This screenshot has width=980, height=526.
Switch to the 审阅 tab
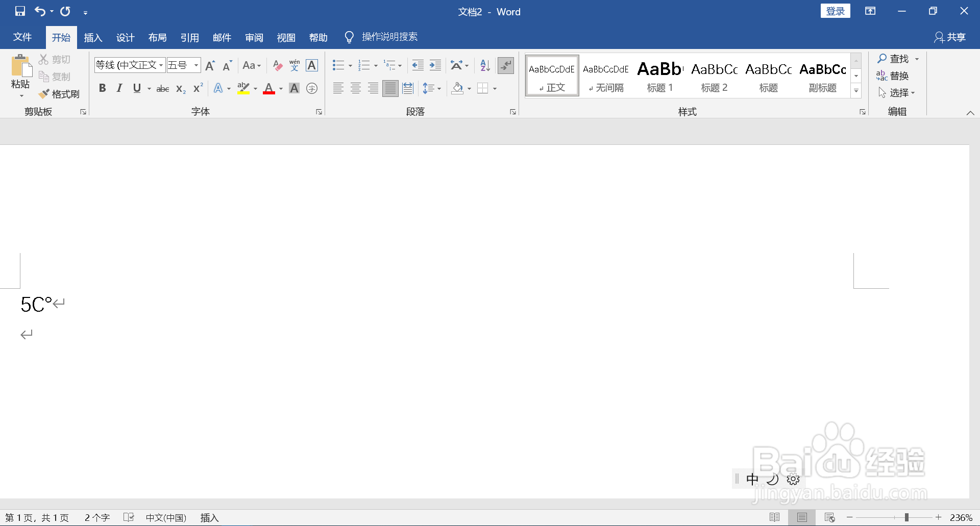254,37
